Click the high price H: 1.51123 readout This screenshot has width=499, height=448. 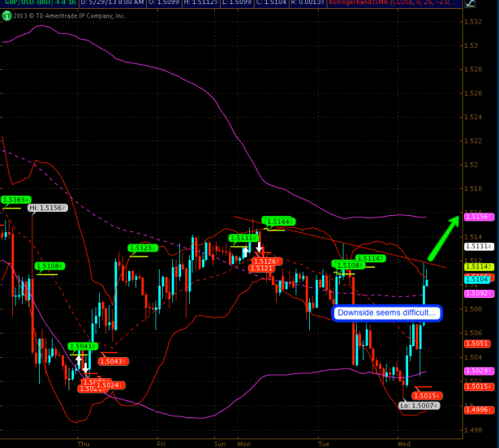(200, 2)
